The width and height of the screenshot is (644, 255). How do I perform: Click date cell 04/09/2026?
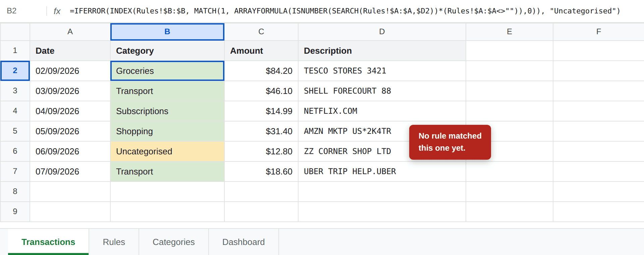[x=70, y=111]
